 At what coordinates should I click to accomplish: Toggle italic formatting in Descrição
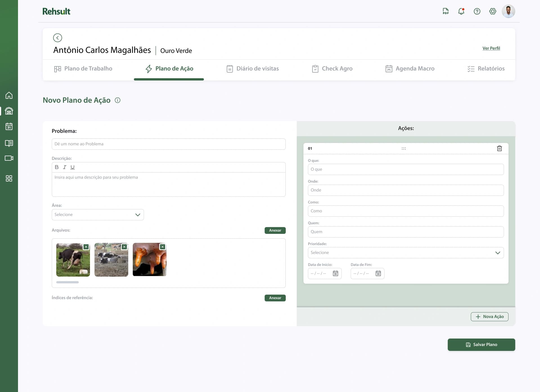(x=64, y=167)
